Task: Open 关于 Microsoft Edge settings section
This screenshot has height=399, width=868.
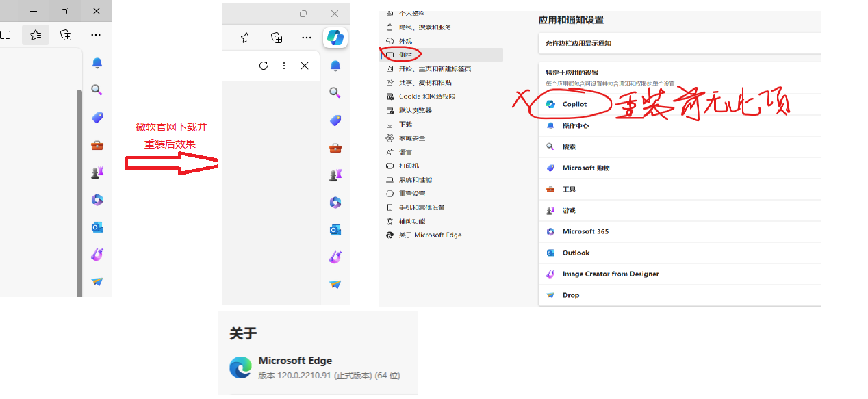Action: (x=429, y=235)
